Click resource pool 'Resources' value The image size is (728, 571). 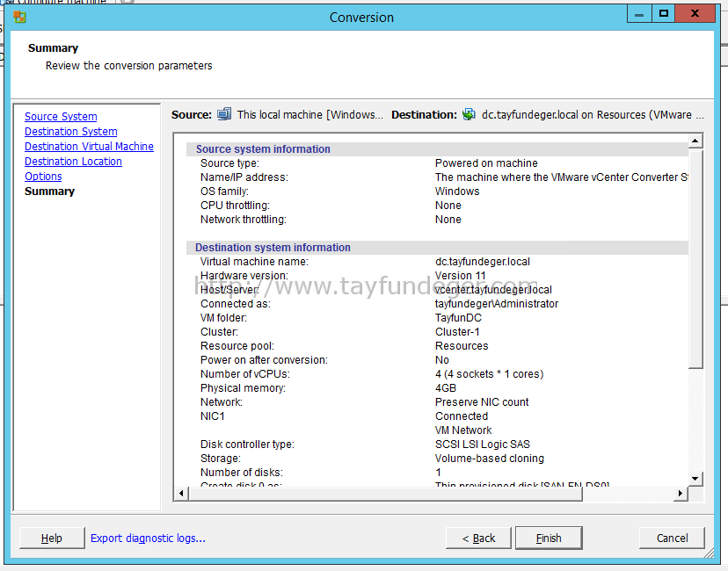(462, 346)
